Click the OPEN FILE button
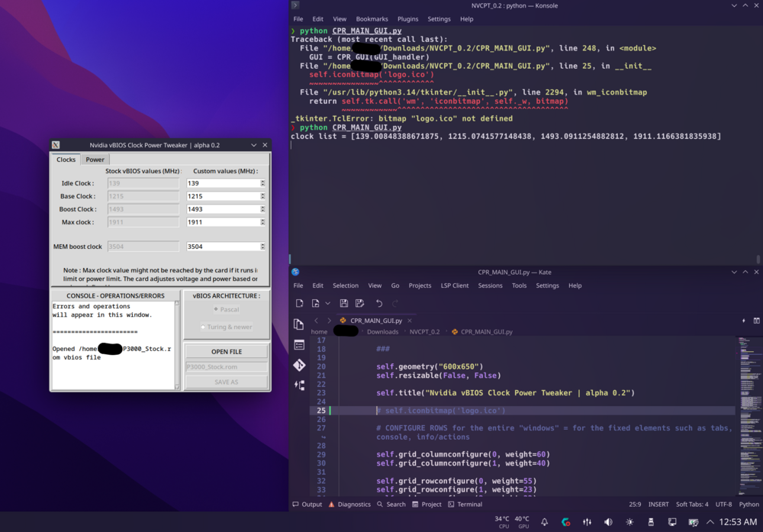The width and height of the screenshot is (763, 532). coord(227,351)
